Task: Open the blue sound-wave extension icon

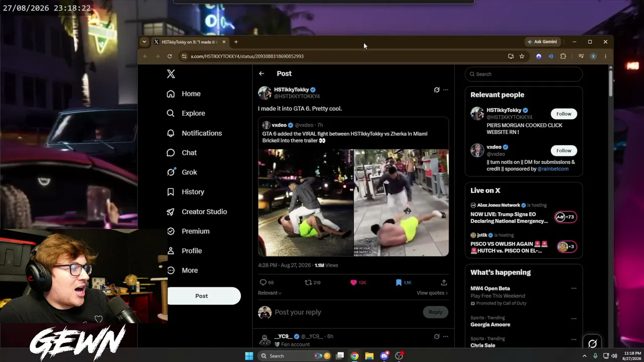Action: click(x=551, y=56)
